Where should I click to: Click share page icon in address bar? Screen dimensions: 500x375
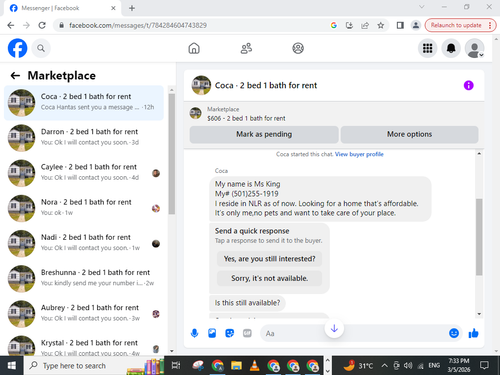[x=365, y=25]
